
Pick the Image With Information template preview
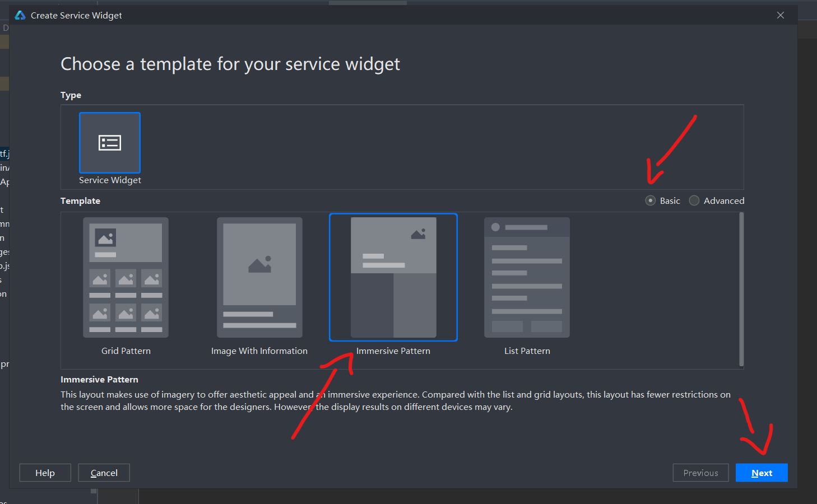coord(259,278)
